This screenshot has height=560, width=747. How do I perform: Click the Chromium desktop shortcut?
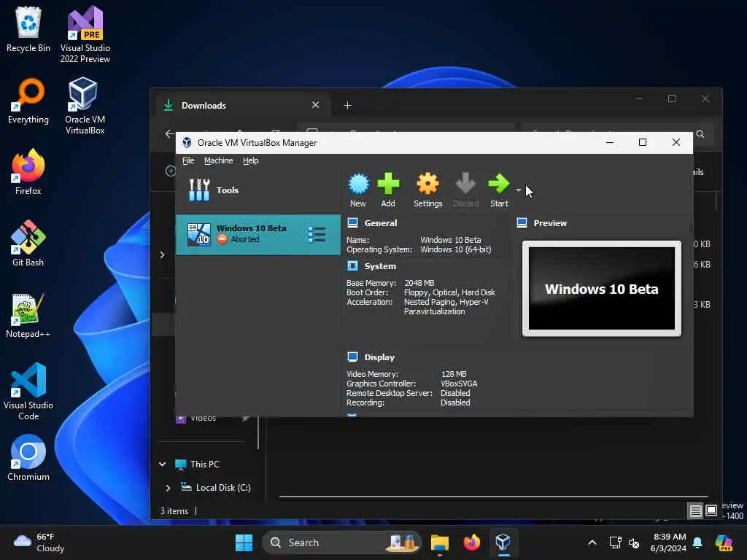[28, 458]
